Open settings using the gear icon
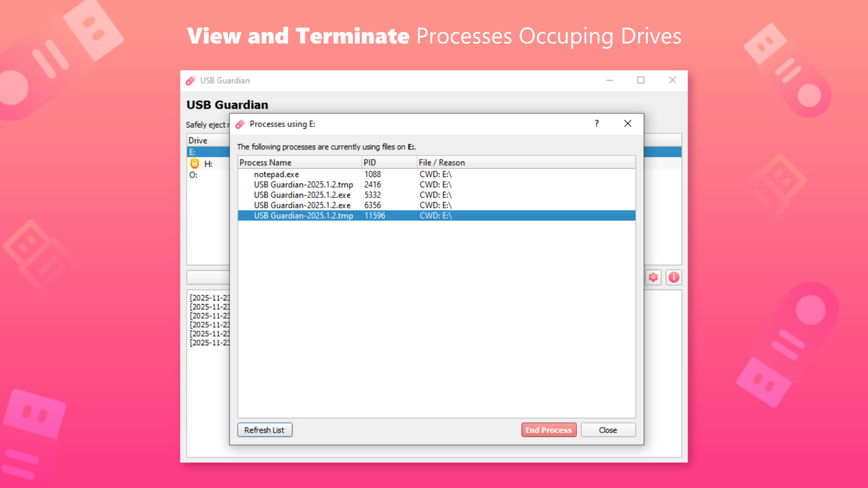868x488 pixels. [x=653, y=277]
